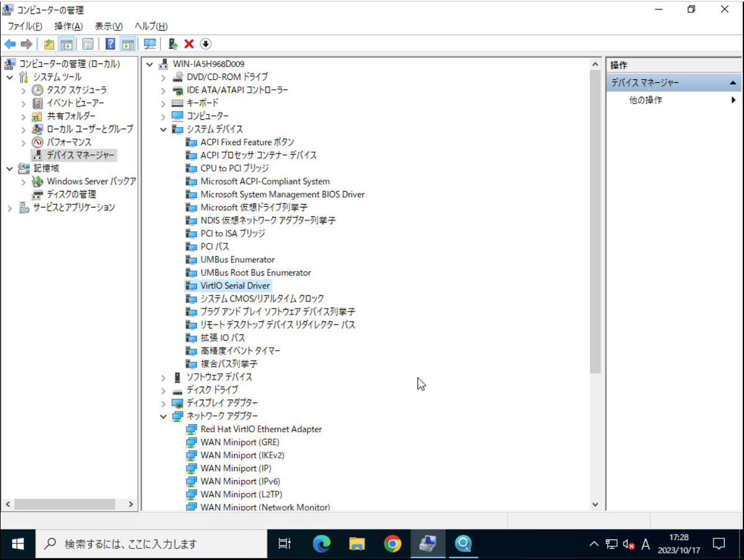Open File Explorer from the taskbar
The width and height of the screenshot is (744, 560).
coord(356,544)
